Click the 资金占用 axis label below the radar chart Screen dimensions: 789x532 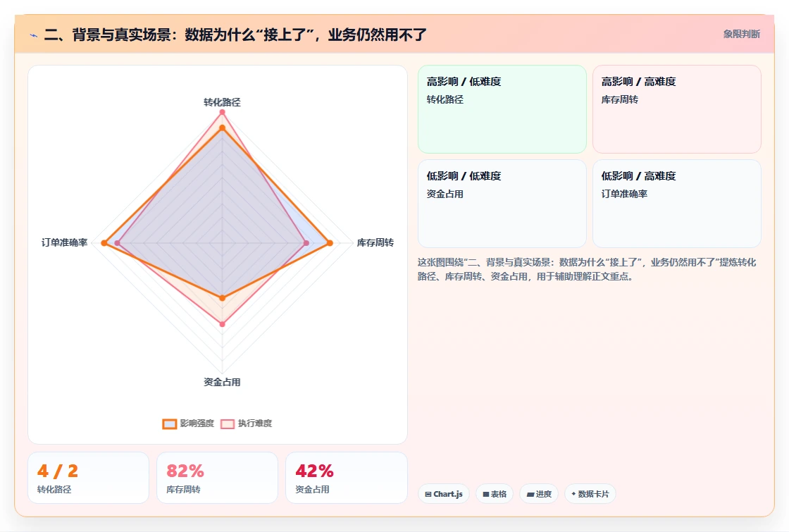pos(222,382)
